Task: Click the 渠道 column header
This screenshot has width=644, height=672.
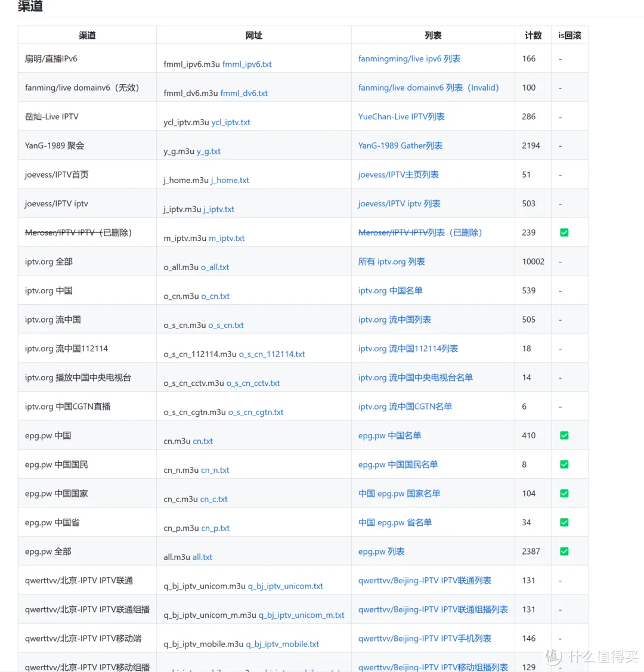Action: 87,36
